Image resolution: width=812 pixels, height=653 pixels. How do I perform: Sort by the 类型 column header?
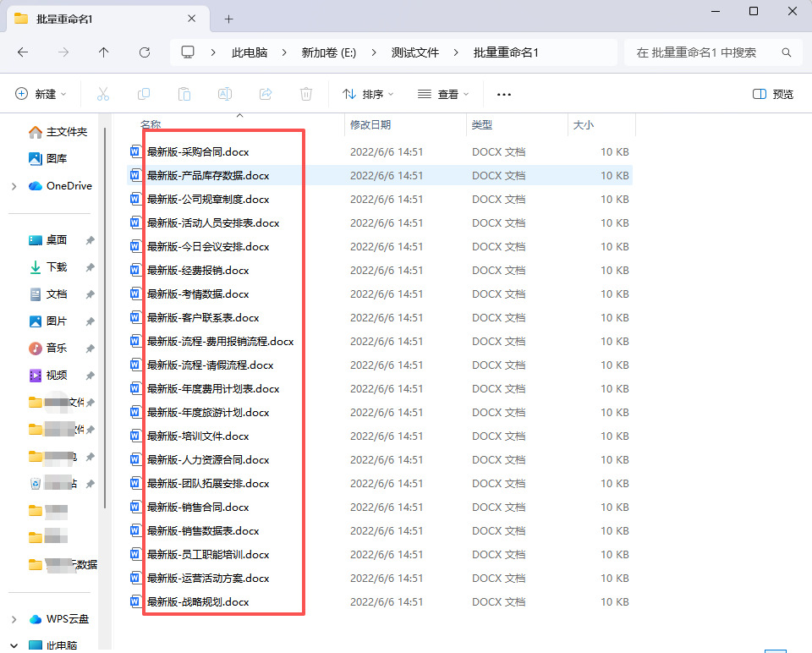tap(482, 125)
